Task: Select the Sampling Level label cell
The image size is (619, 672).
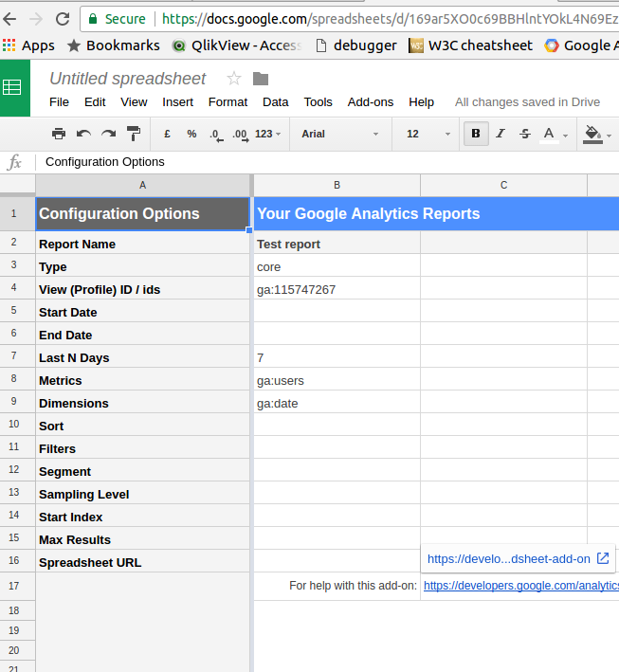Action: (143, 494)
